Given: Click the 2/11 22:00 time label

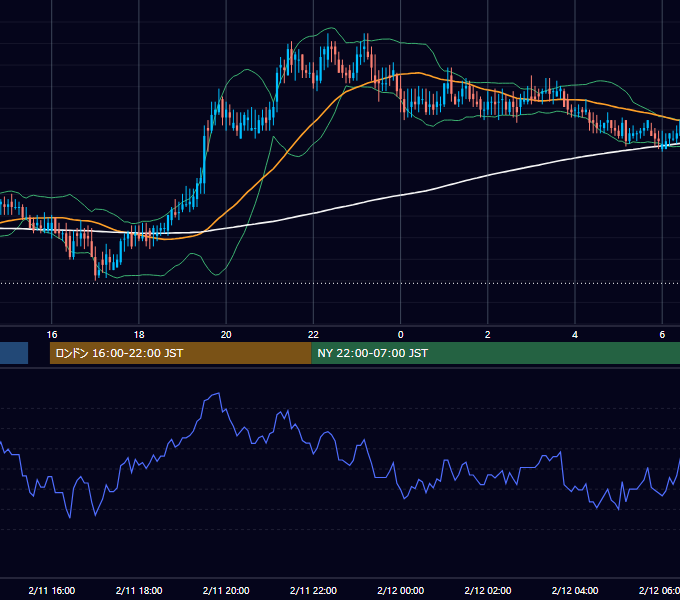Looking at the screenshot, I should (313, 590).
